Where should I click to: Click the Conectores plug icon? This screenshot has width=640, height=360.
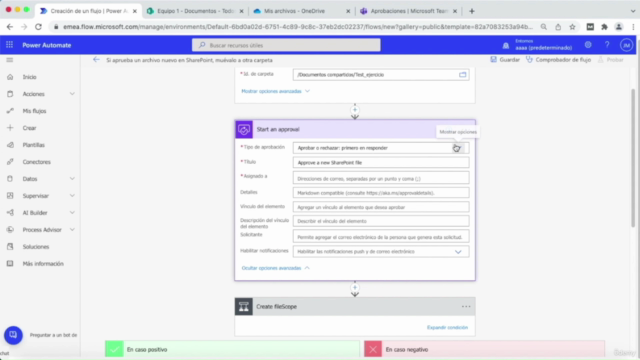[x=10, y=162]
